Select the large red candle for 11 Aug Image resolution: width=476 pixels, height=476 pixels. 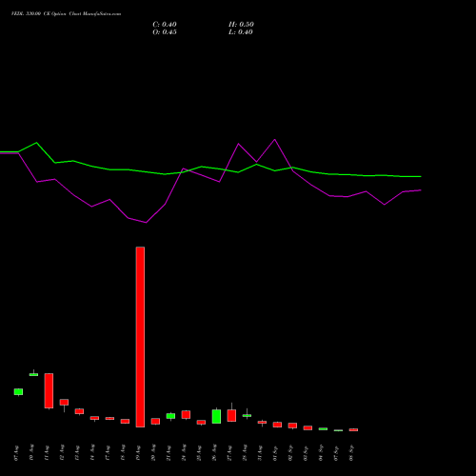tap(49, 390)
